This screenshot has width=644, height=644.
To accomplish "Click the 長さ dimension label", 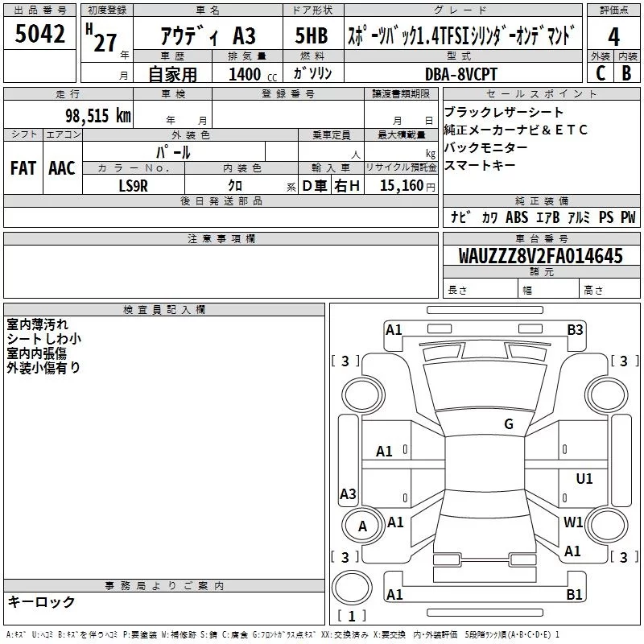I will [457, 291].
